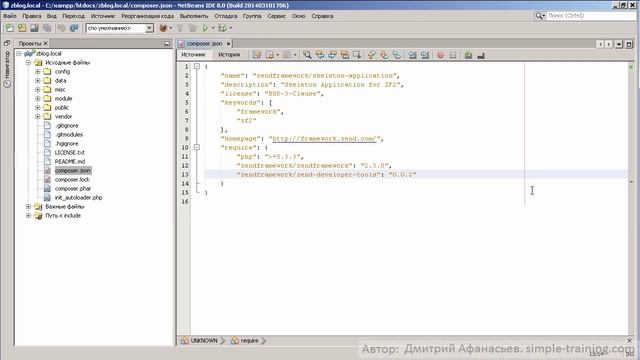The width and height of the screenshot is (640, 360).
Task: Run the project with green play icon
Action: point(205,28)
